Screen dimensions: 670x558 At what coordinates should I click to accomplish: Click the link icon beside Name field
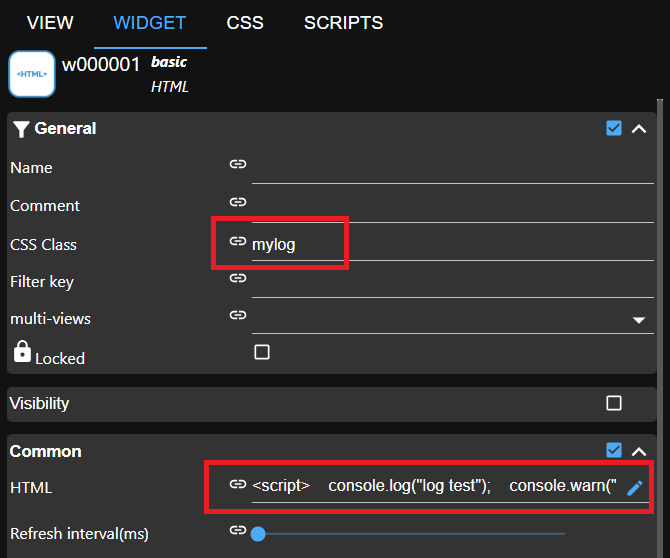pos(237,164)
